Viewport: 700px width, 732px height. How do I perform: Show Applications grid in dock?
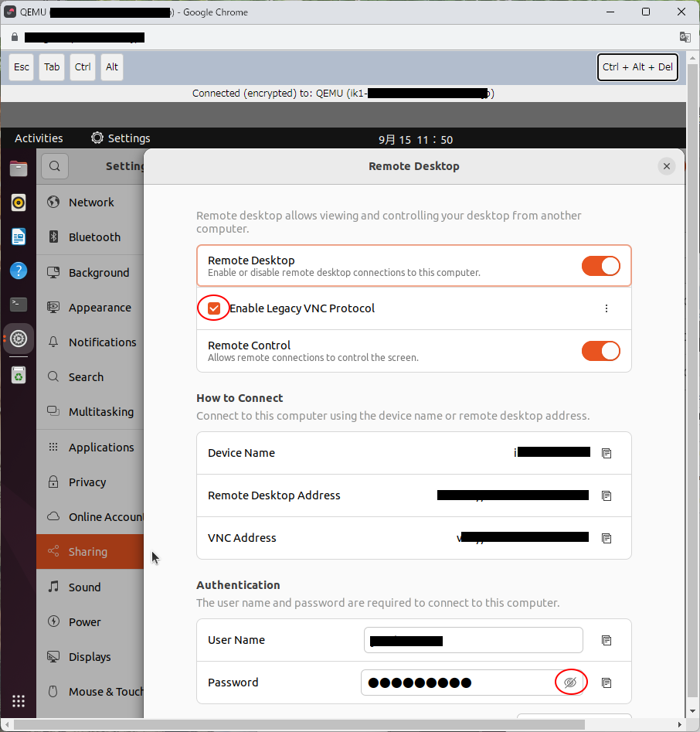click(x=19, y=701)
